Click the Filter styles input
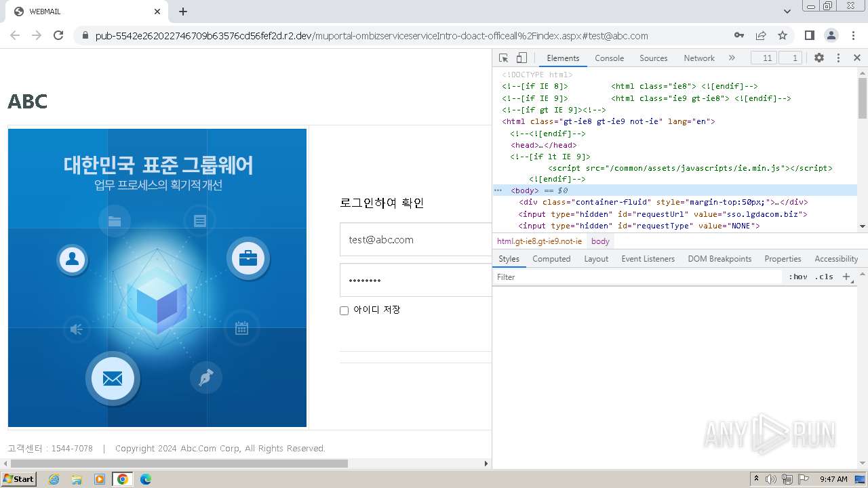Image resolution: width=868 pixels, height=488 pixels. (637, 277)
